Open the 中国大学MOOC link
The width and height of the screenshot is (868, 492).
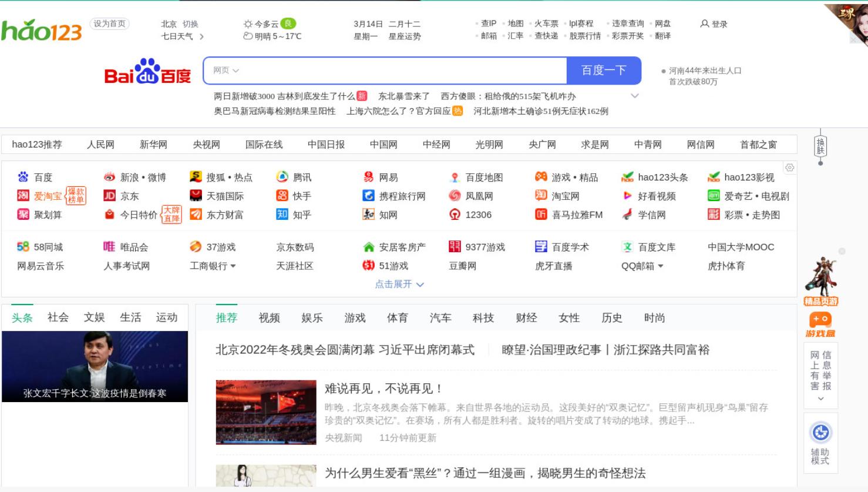741,247
